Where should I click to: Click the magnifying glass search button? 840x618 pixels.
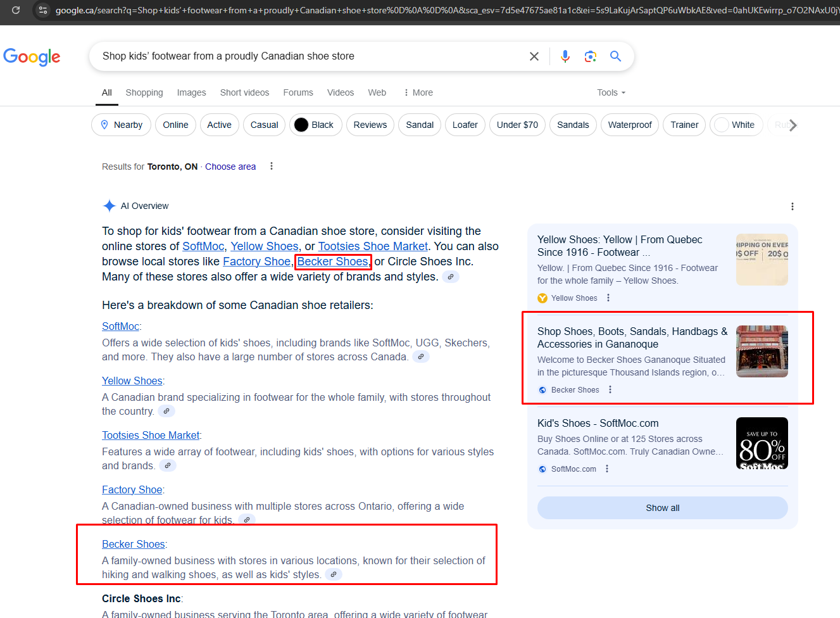pyautogui.click(x=615, y=56)
